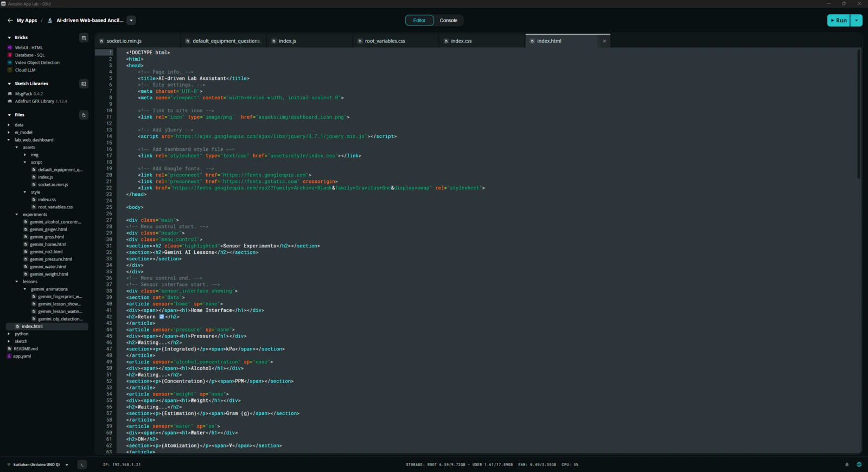Image resolution: width=868 pixels, height=472 pixels.
Task: Open gemini_no2.html file
Action: 43,252
